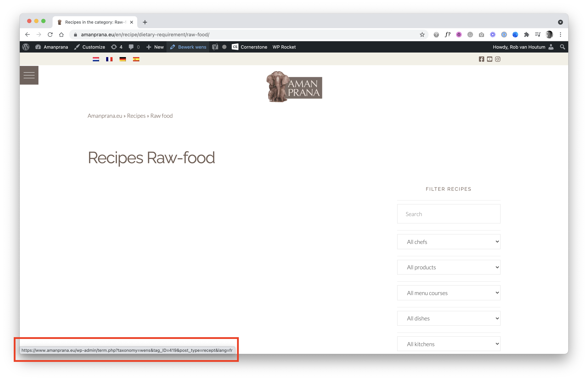Switch to the Spanish language flag

136,59
